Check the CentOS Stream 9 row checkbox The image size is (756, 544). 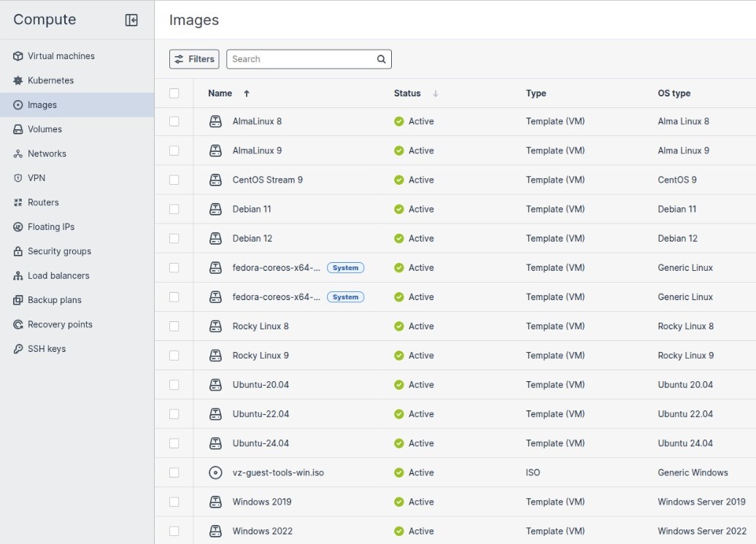point(174,180)
